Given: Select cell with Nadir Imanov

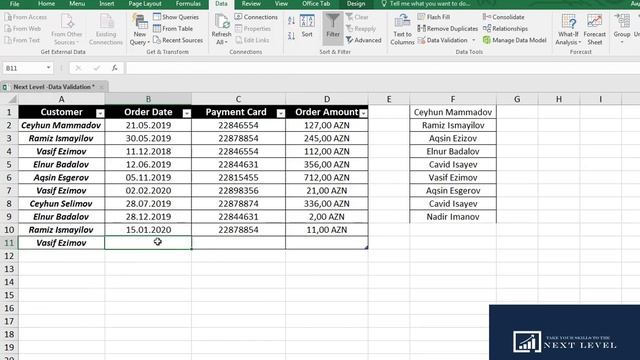Looking at the screenshot, I should click(453, 217).
